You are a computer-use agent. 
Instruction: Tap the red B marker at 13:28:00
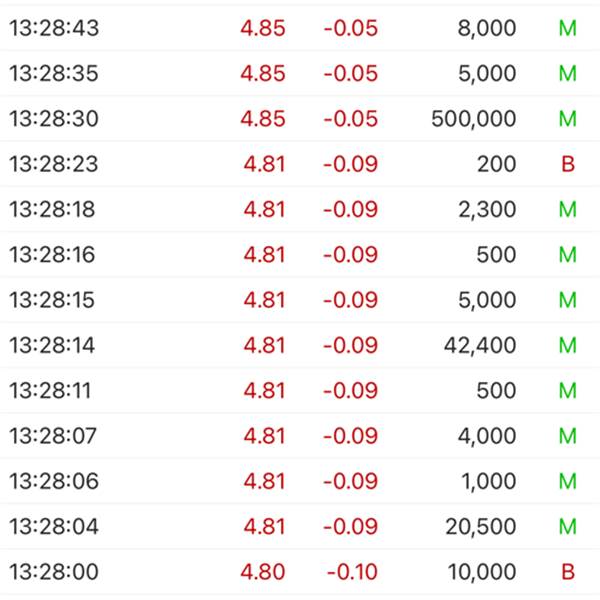[568, 572]
